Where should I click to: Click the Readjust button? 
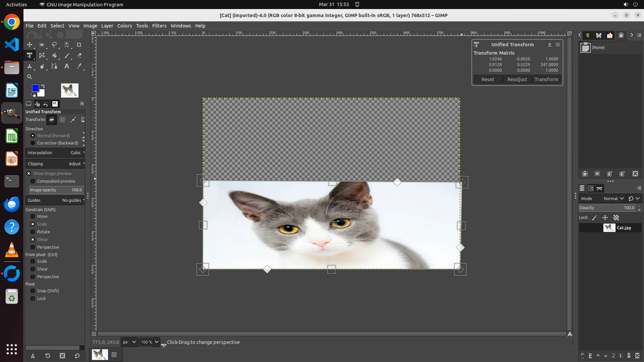[517, 79]
